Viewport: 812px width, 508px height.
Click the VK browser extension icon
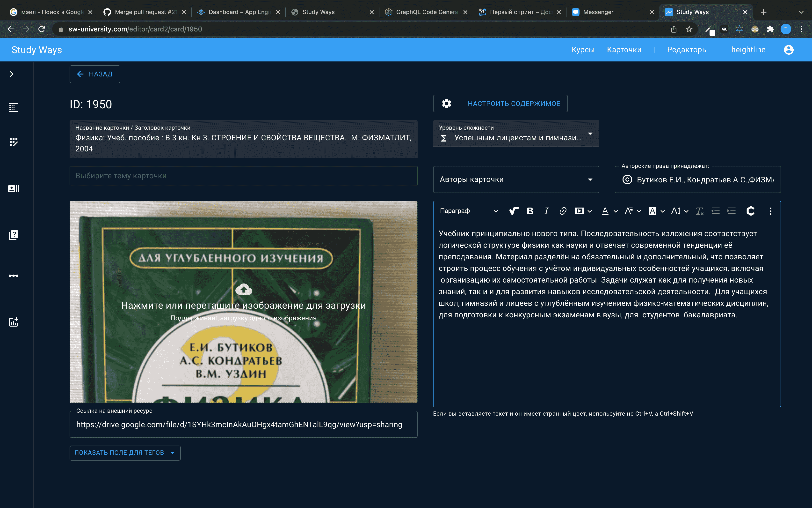tap(724, 29)
